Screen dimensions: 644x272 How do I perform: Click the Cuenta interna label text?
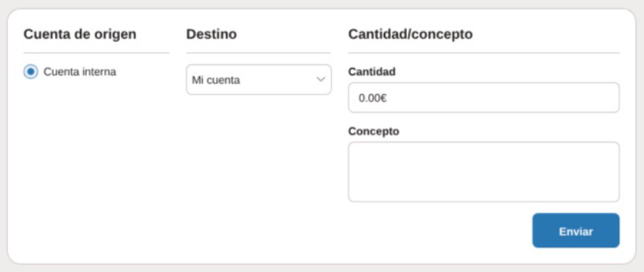(x=80, y=72)
